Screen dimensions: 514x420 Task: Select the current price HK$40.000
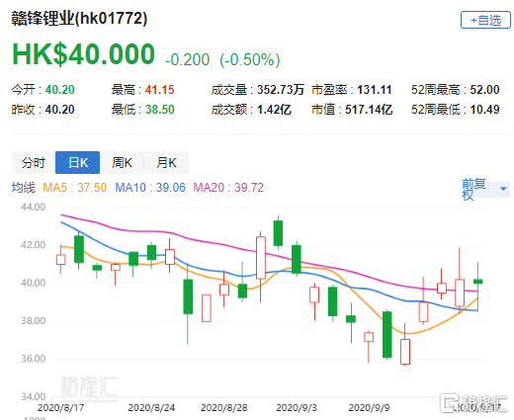coord(83,53)
